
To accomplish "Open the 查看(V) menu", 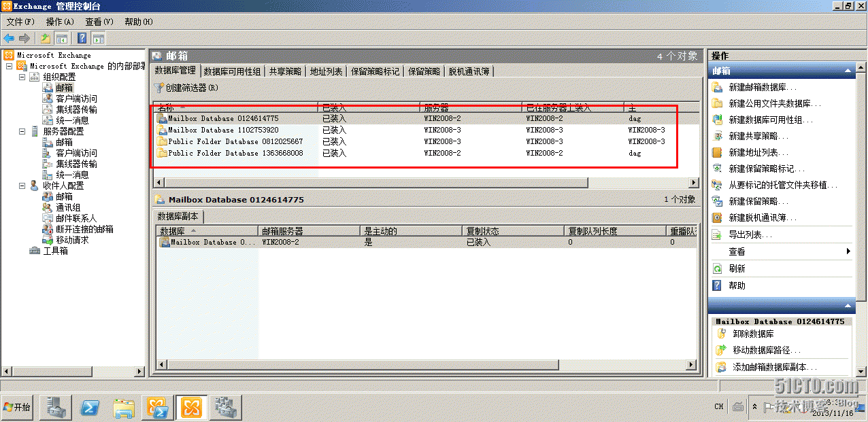I will 99,22.
